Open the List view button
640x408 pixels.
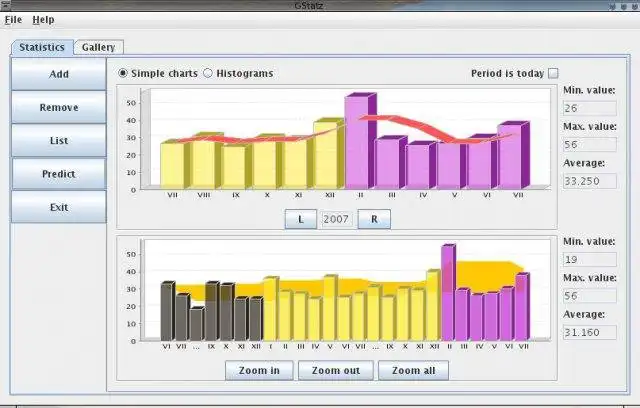pos(59,140)
